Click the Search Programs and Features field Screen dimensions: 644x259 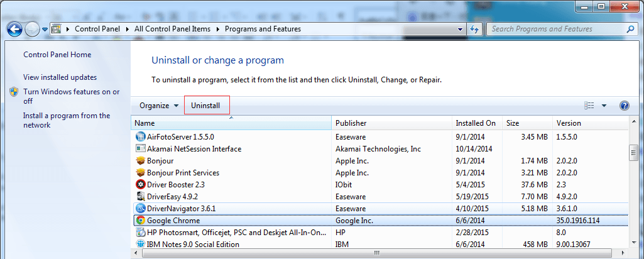(x=556, y=29)
